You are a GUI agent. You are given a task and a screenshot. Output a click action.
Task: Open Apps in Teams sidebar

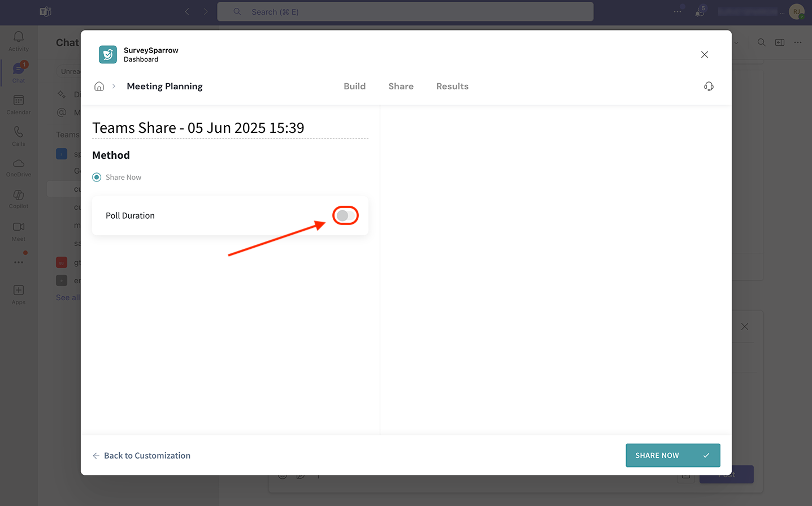point(19,294)
